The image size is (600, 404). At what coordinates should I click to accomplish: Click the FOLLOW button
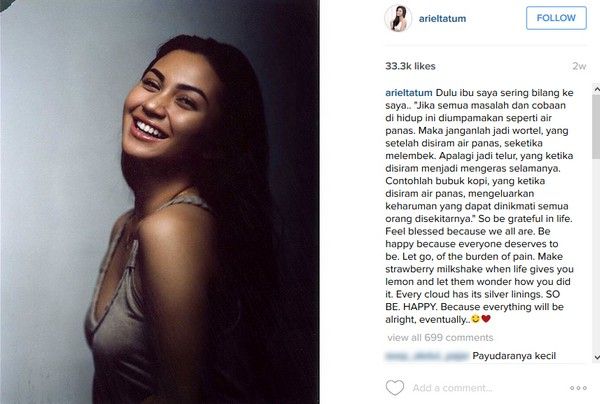point(556,18)
